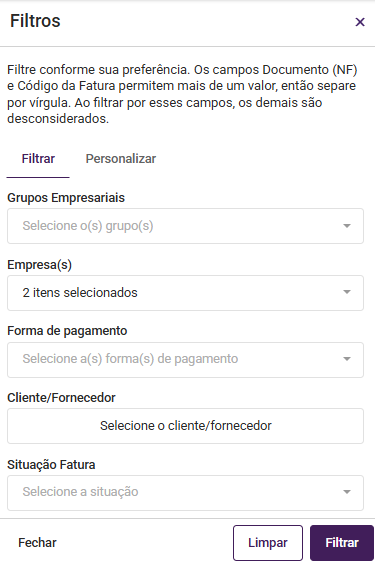Click the Grupos Empresariais label
The image size is (375, 567).
tap(66, 198)
